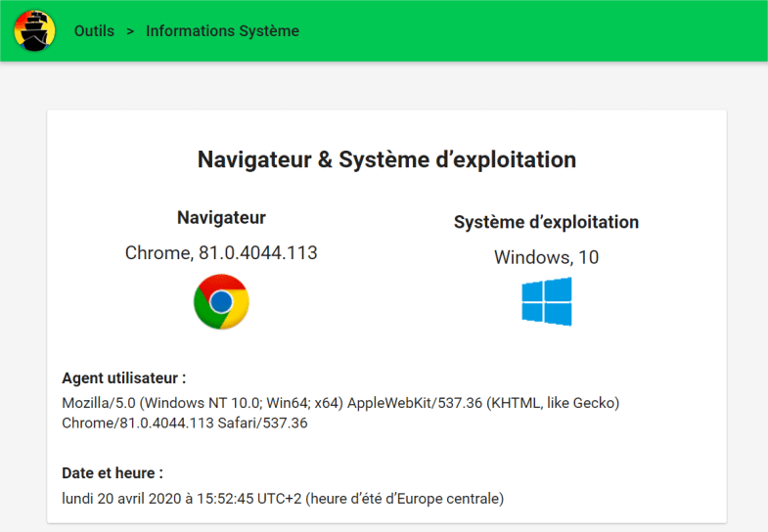The height and width of the screenshot is (532, 768).
Task: Click the lundi 20 avril 2020 date text
Action: click(122, 499)
